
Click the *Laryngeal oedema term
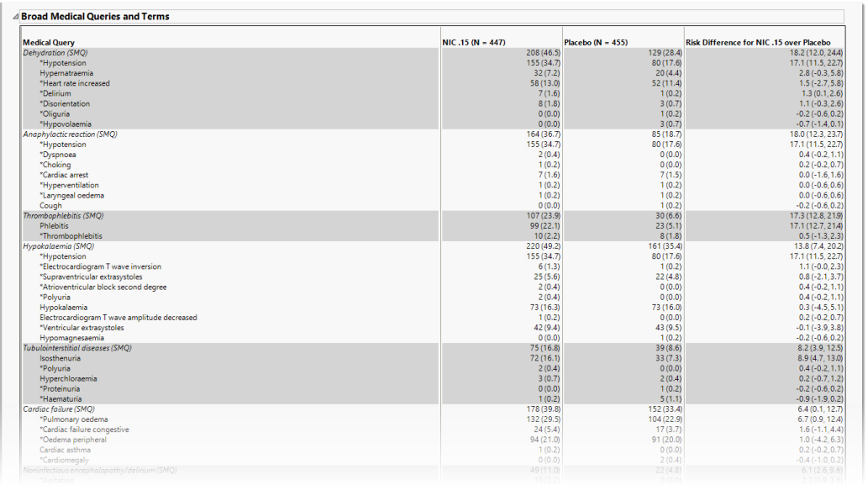72,195
